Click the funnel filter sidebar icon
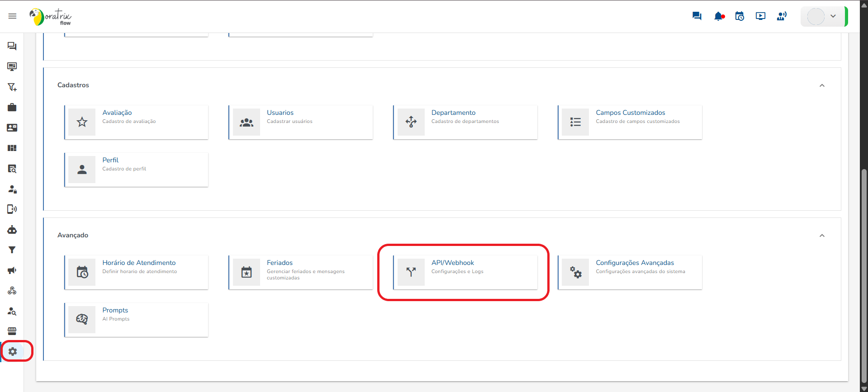This screenshot has width=868, height=392. pyautogui.click(x=12, y=250)
